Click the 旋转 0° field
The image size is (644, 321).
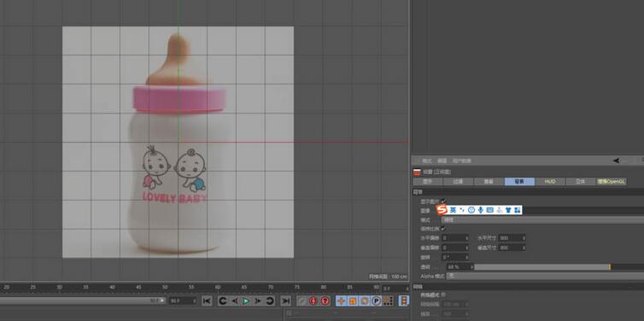pos(455,257)
